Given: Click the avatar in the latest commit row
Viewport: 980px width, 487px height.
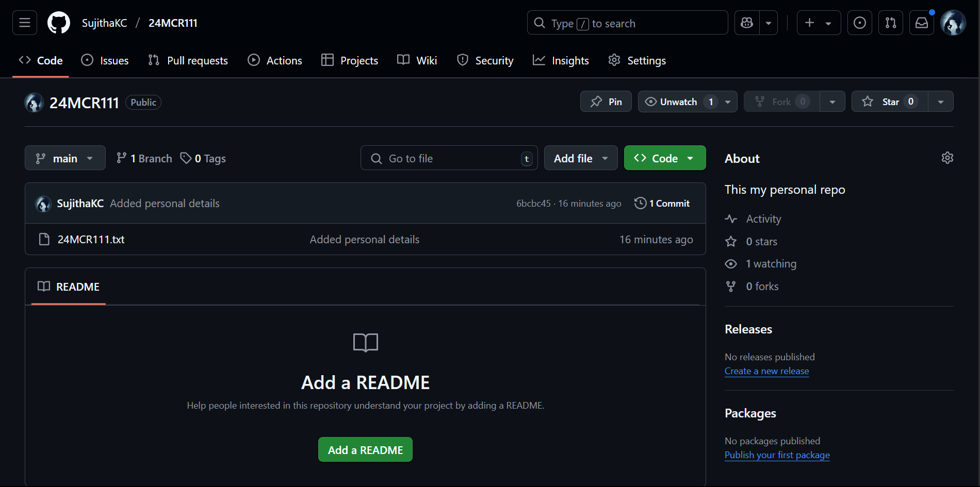Looking at the screenshot, I should click(43, 204).
